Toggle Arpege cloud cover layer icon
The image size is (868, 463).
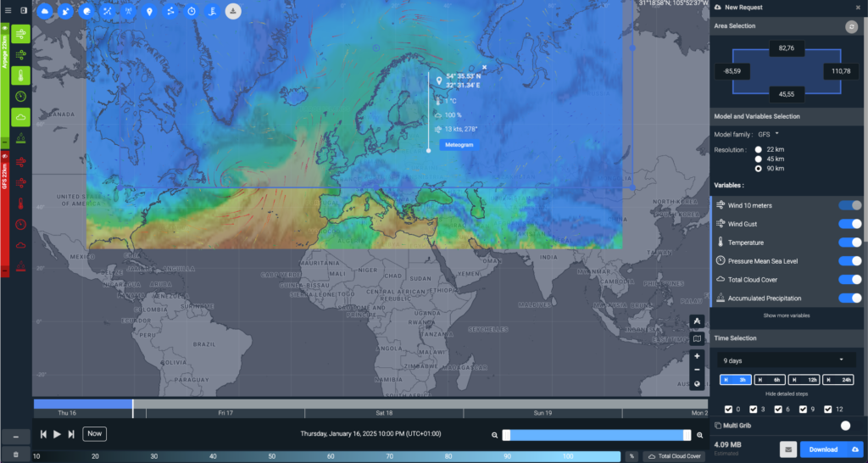click(20, 117)
